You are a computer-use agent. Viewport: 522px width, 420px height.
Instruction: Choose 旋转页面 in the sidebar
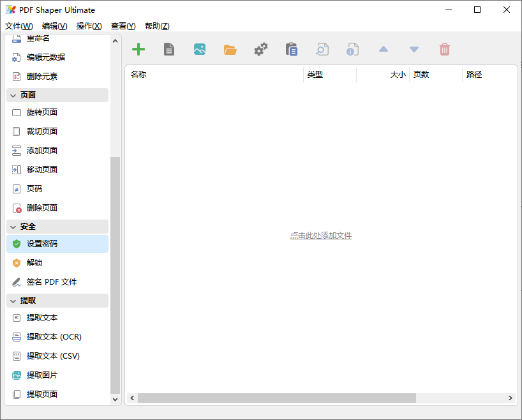click(x=42, y=112)
